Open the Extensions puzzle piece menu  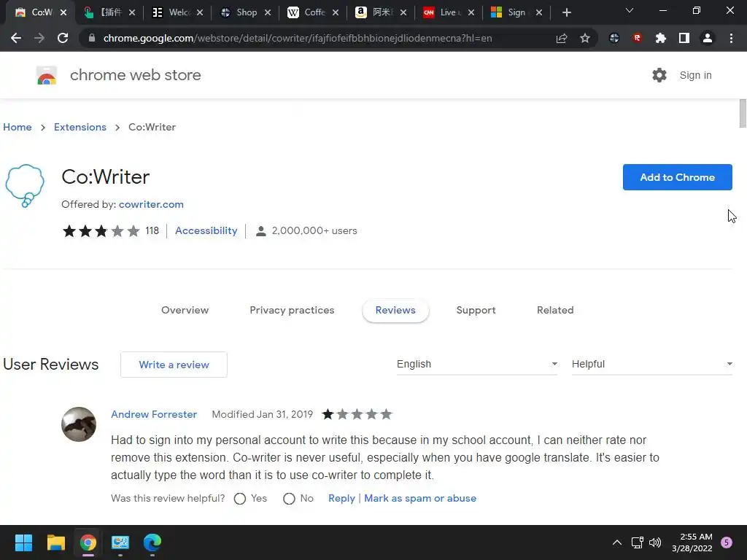coord(661,38)
